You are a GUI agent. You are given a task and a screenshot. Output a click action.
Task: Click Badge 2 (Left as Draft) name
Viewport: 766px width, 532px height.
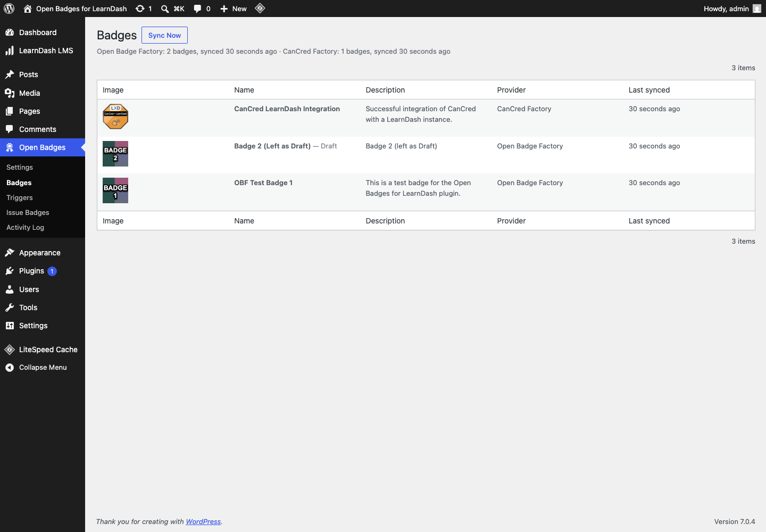click(272, 146)
